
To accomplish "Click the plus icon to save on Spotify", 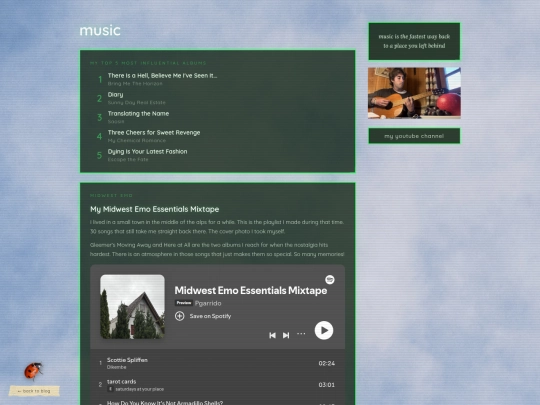I will pos(179,316).
